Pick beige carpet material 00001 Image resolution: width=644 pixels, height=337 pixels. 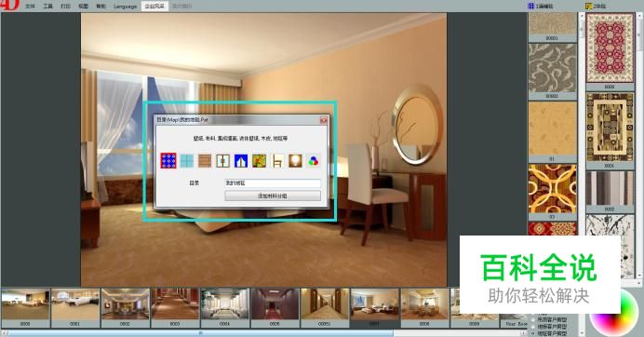pyautogui.click(x=553, y=26)
